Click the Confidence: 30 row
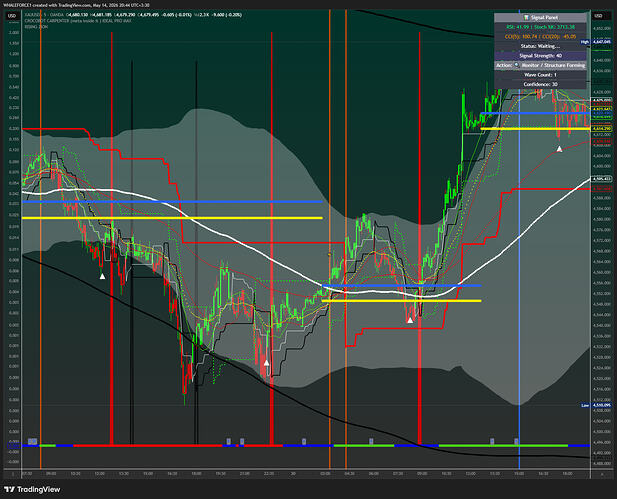Image resolution: width=617 pixels, height=499 pixels. pyautogui.click(x=540, y=84)
